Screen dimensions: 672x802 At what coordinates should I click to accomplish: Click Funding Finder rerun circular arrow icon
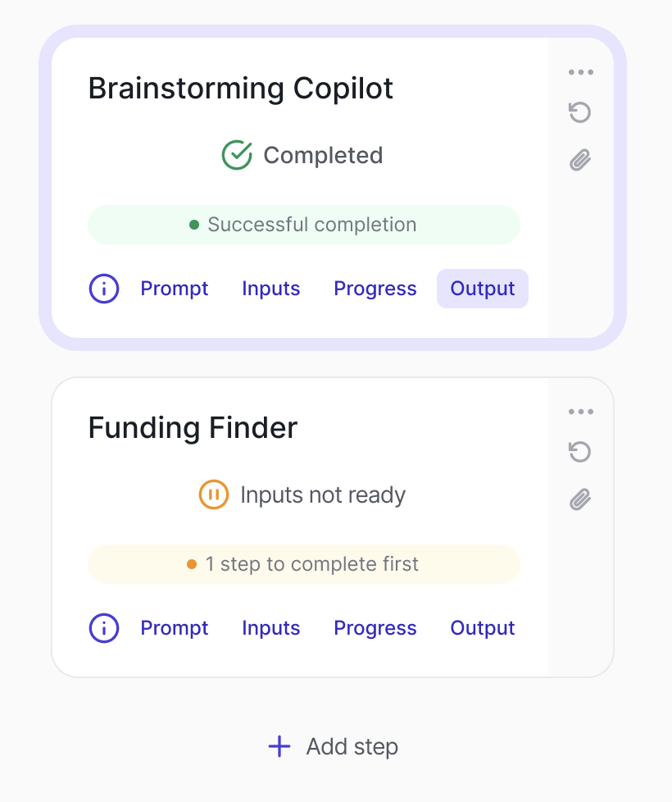click(x=580, y=452)
